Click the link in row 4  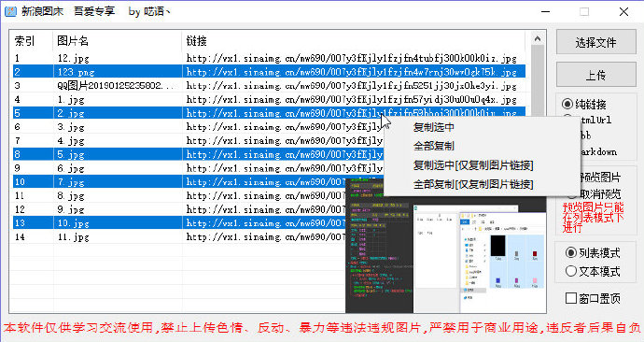coord(351,99)
